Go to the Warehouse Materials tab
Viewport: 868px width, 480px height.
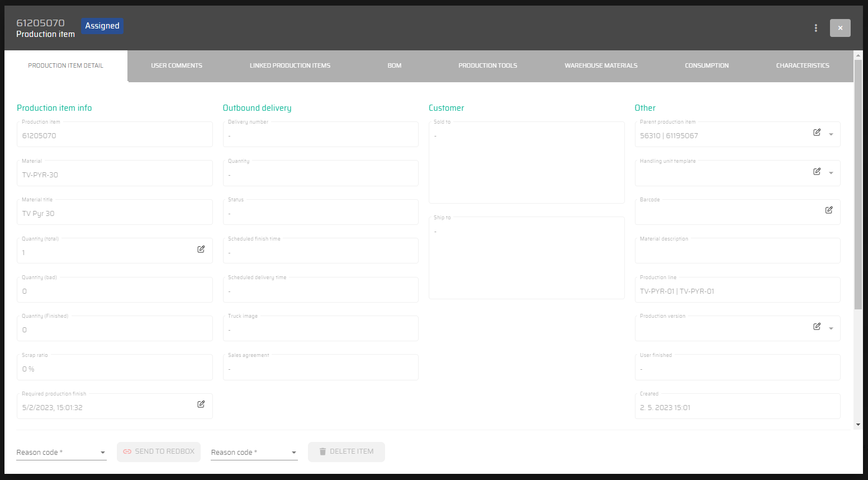601,66
